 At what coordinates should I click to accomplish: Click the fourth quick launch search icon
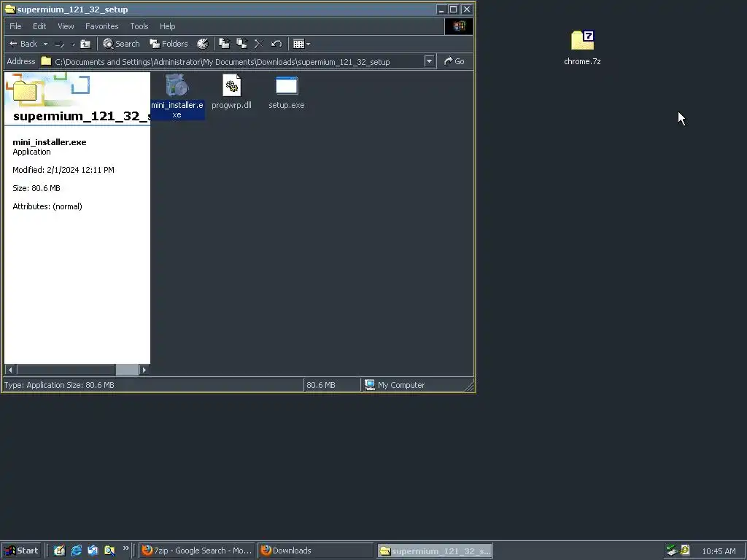click(x=109, y=551)
